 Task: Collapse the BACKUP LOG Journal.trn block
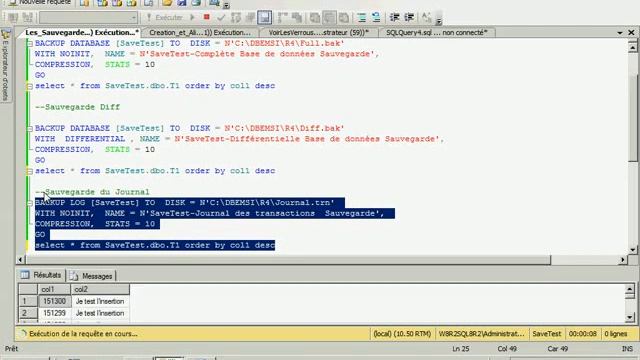(29, 203)
